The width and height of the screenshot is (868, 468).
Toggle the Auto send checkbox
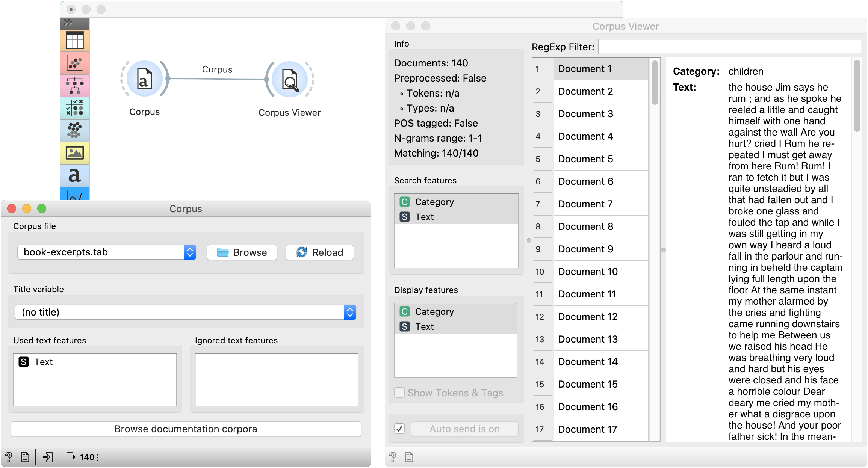(x=399, y=429)
